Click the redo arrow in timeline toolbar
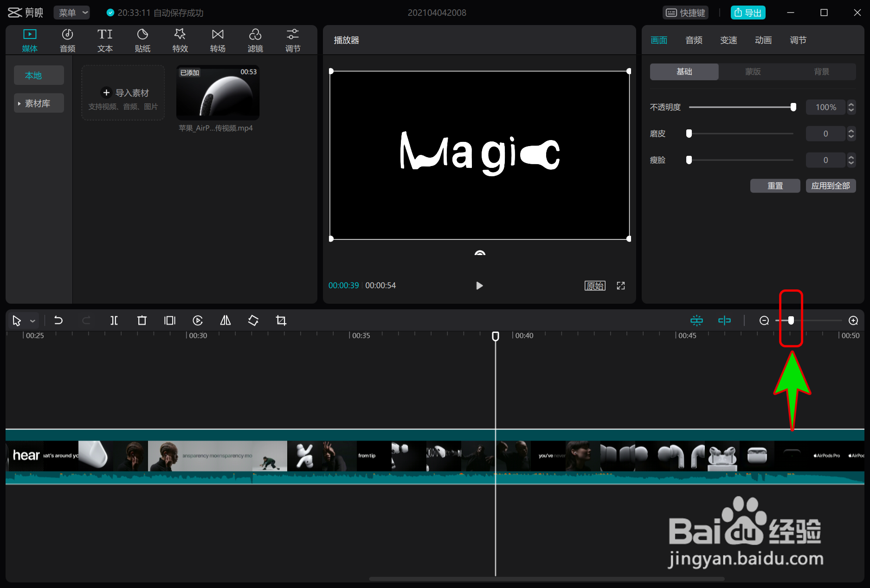Screen dimensions: 870x588 (x=86, y=320)
